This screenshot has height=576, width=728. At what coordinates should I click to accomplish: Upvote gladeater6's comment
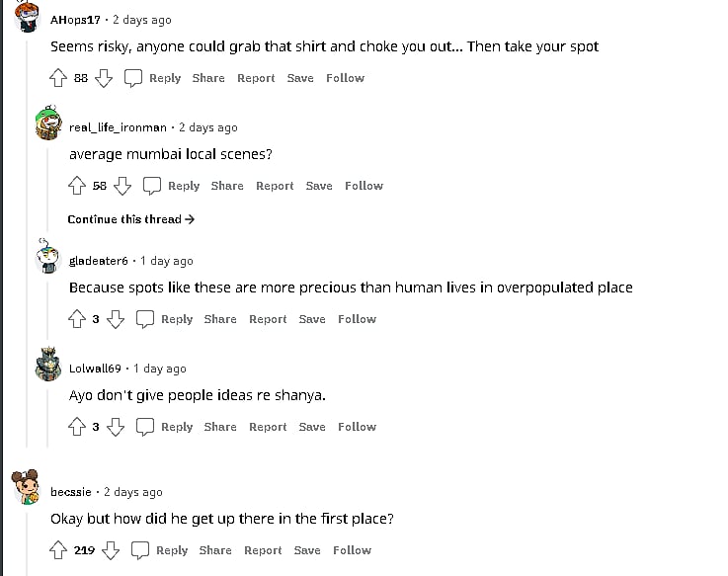point(77,319)
